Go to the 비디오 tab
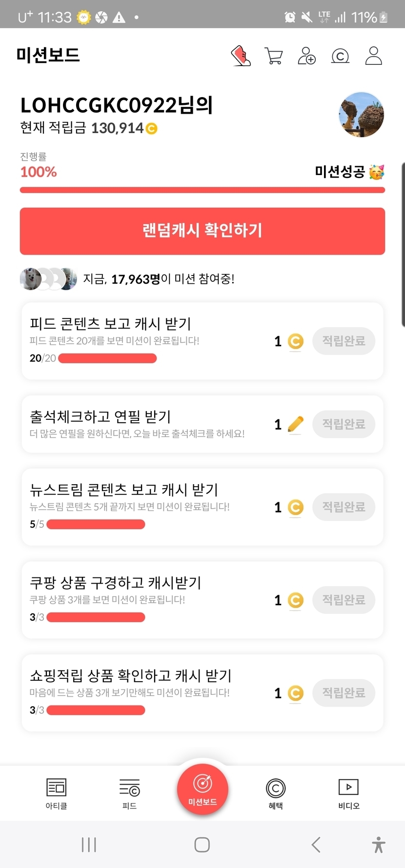This screenshot has width=405, height=868. [x=349, y=793]
